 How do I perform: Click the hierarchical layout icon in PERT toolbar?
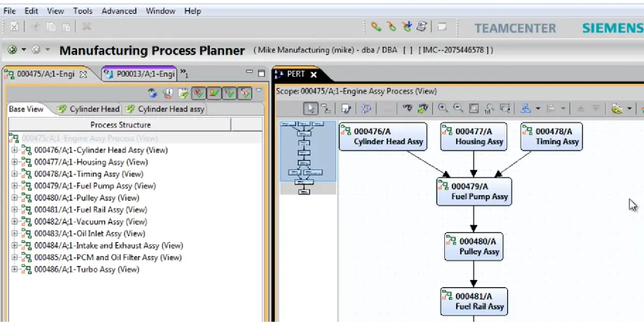pyautogui.click(x=526, y=108)
